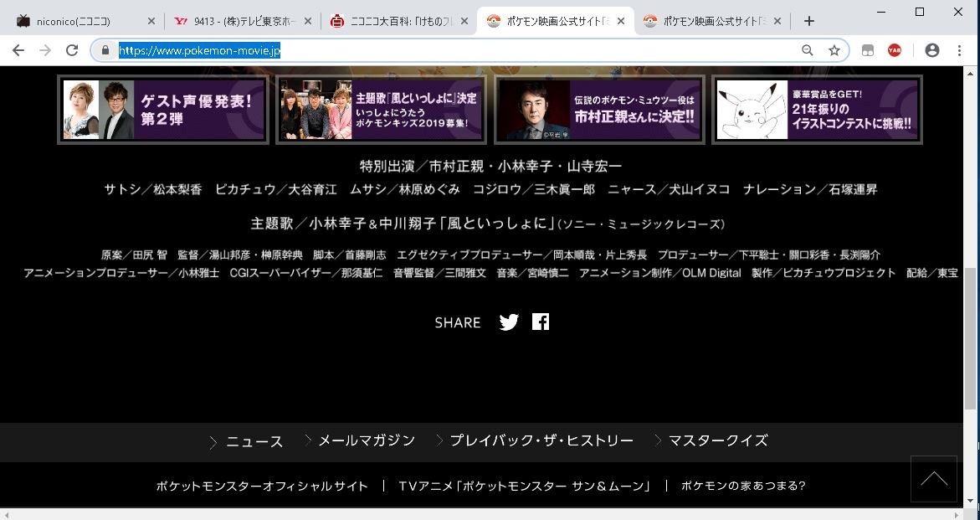Click the 音響監督／三間雅文 credit
Image resolution: width=980 pixels, height=520 pixels.
pyautogui.click(x=439, y=273)
